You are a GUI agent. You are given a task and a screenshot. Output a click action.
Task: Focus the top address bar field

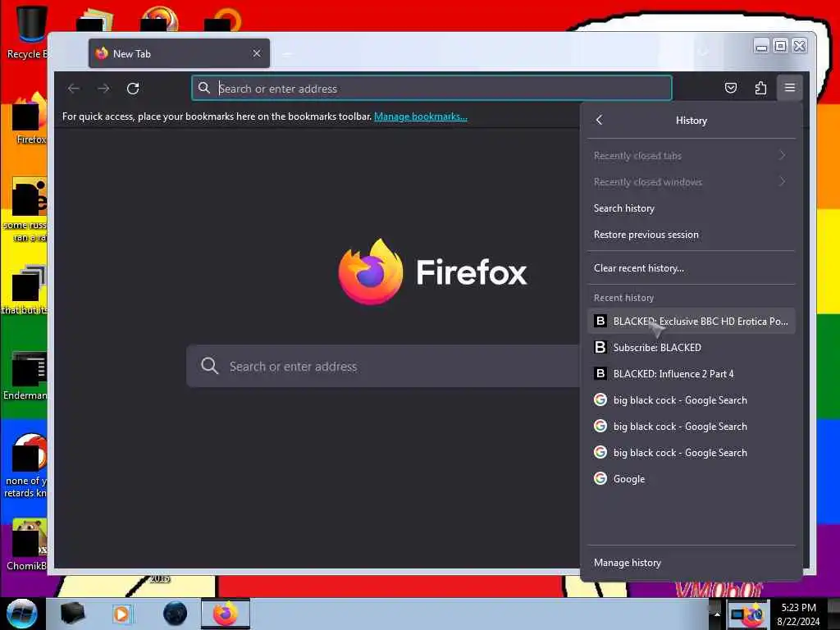point(431,89)
